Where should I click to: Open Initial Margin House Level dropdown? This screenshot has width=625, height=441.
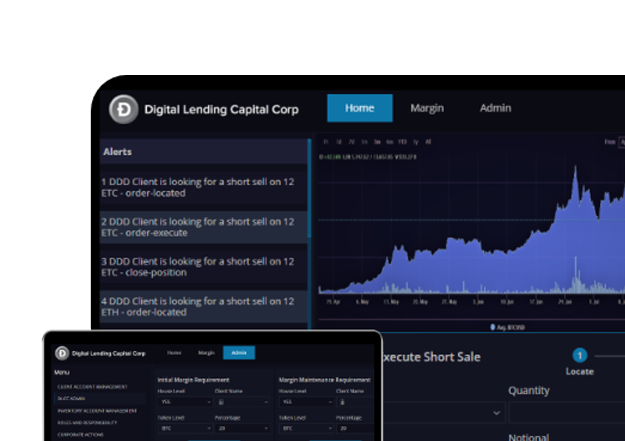(x=183, y=403)
